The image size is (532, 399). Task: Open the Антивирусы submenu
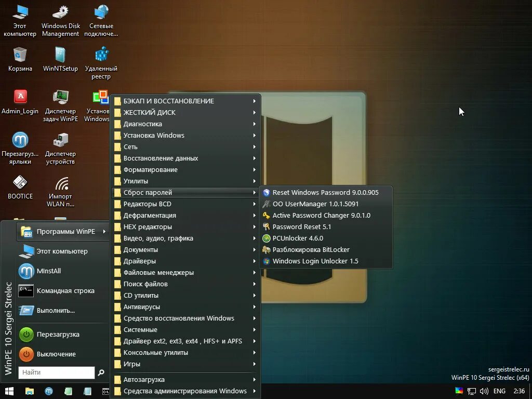click(x=185, y=307)
